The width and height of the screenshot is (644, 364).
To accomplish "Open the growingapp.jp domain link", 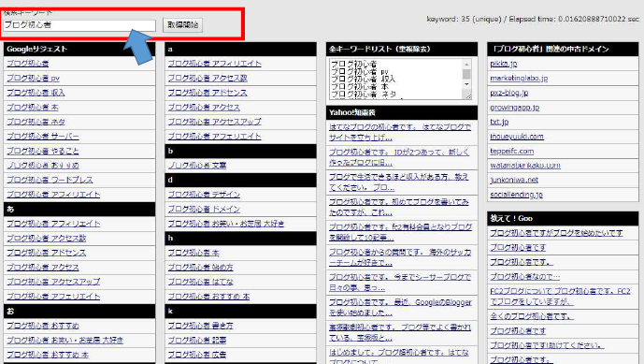I will 515,108.
